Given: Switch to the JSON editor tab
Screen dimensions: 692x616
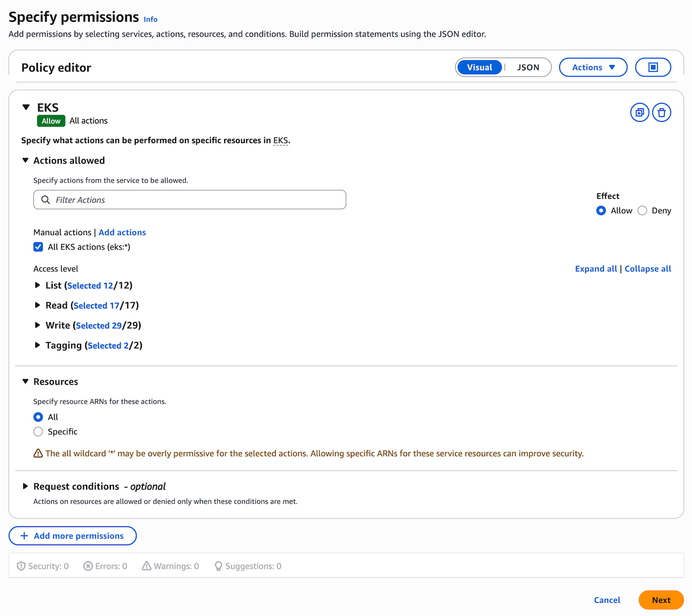Looking at the screenshot, I should (528, 67).
